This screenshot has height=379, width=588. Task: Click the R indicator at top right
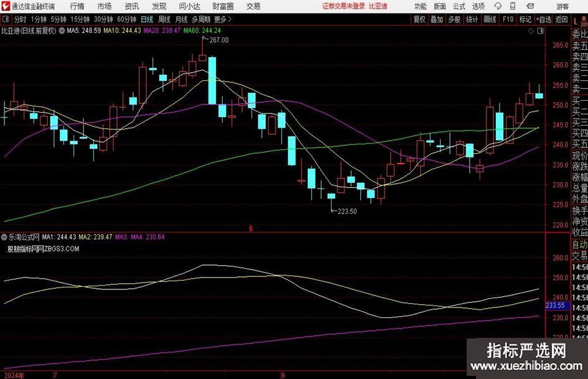(584, 19)
